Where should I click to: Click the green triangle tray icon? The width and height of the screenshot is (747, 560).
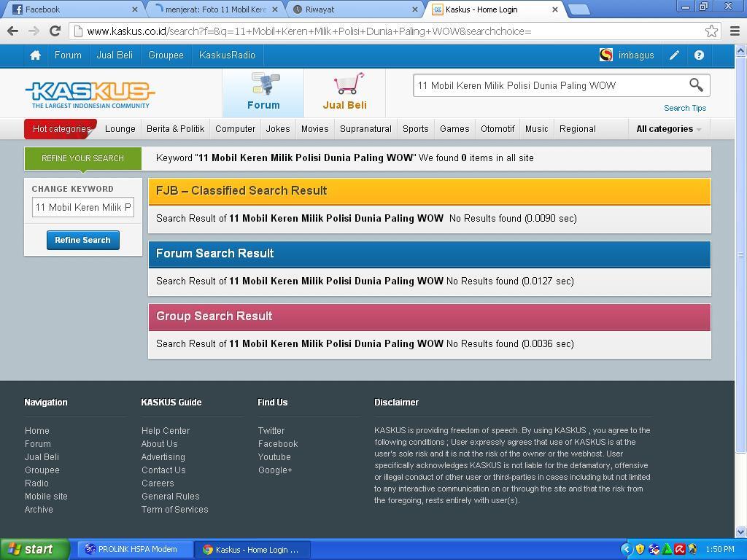pos(667,550)
